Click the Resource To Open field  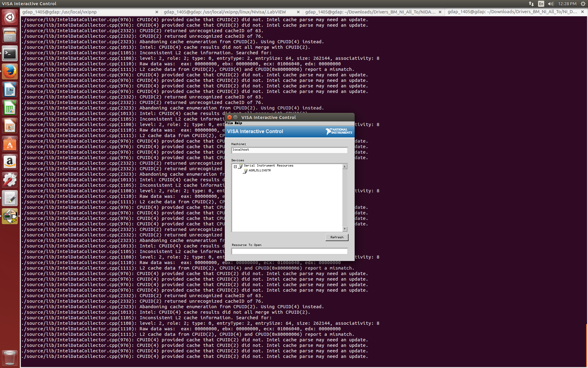pos(289,251)
